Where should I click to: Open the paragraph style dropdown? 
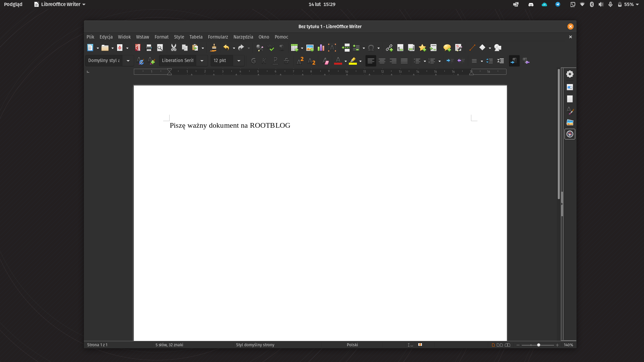click(128, 61)
